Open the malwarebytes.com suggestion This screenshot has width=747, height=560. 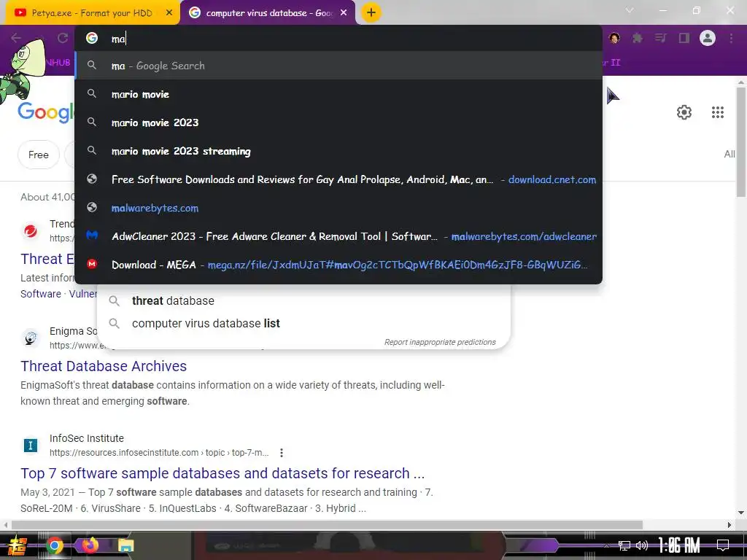338,208
